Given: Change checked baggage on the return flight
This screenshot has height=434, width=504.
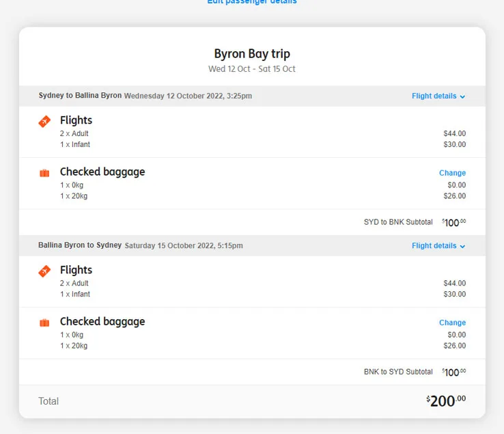Looking at the screenshot, I should [452, 323].
